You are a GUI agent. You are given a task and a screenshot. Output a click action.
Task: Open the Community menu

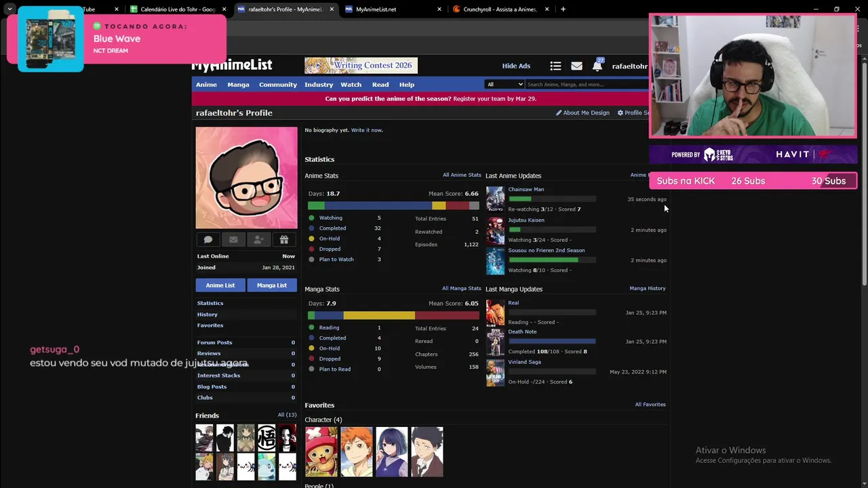(278, 85)
